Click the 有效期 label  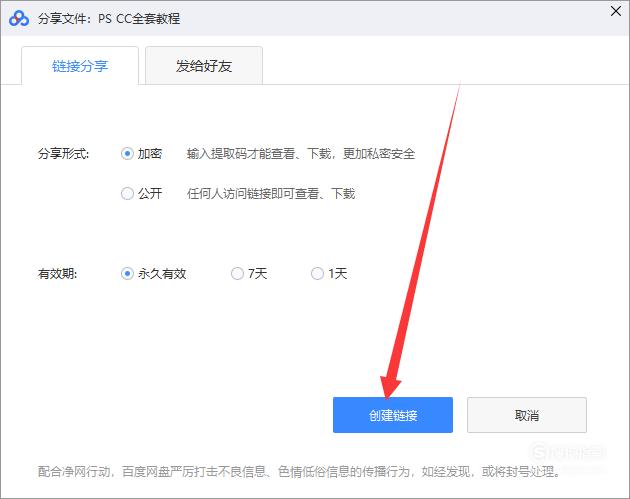click(x=57, y=274)
